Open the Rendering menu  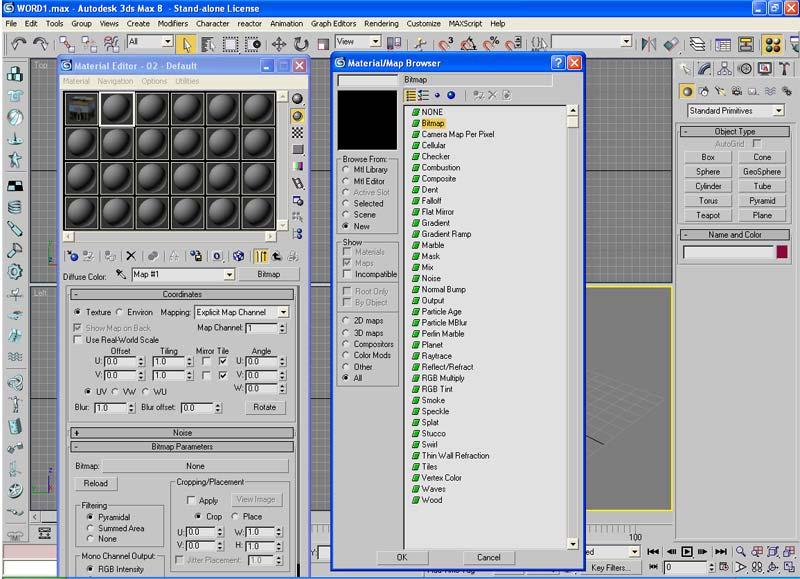[x=381, y=23]
